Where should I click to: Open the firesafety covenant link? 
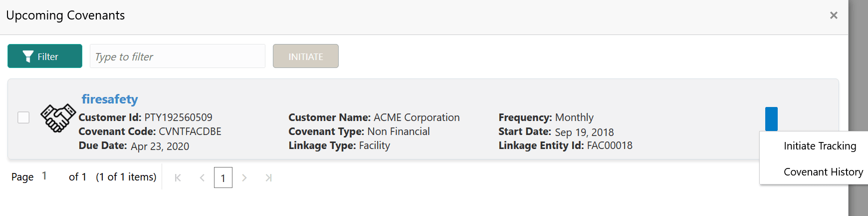pyautogui.click(x=110, y=99)
